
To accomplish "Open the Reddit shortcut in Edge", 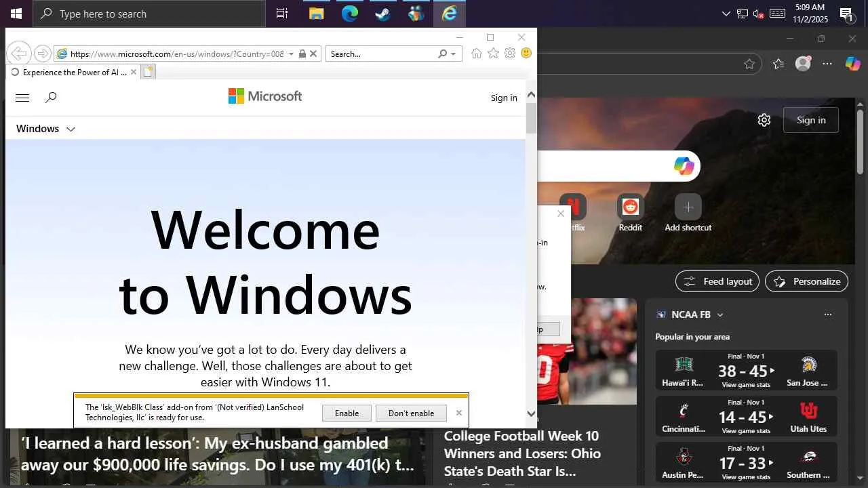I will click(630, 213).
